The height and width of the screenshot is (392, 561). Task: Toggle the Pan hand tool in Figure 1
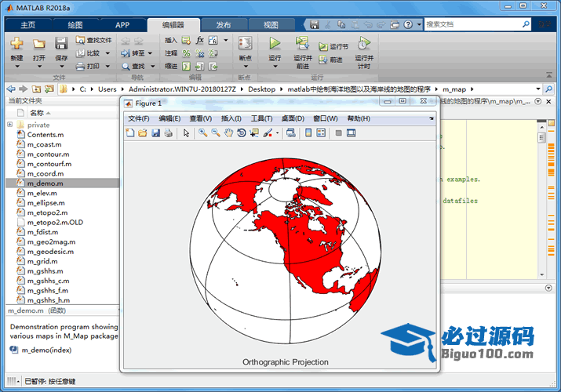click(228, 133)
